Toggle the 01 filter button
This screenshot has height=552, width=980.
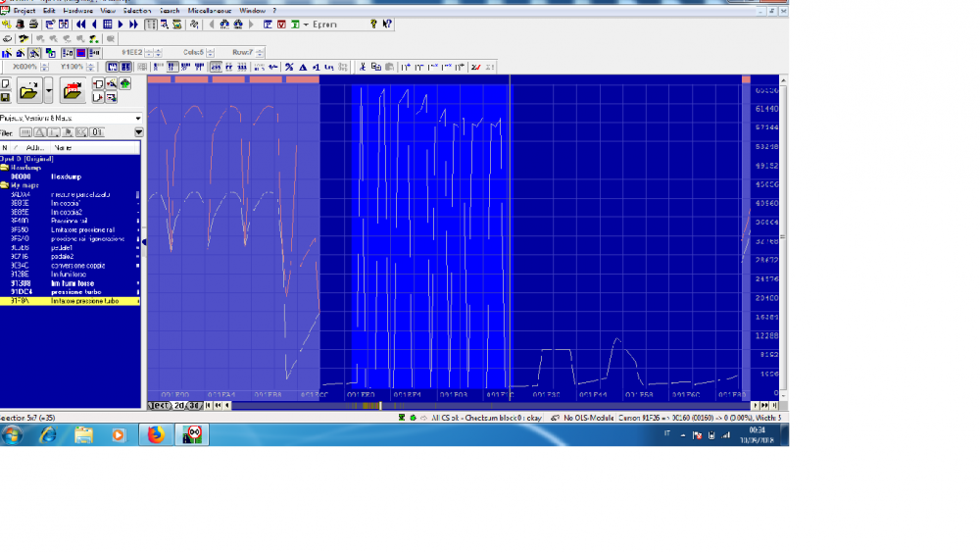[97, 132]
